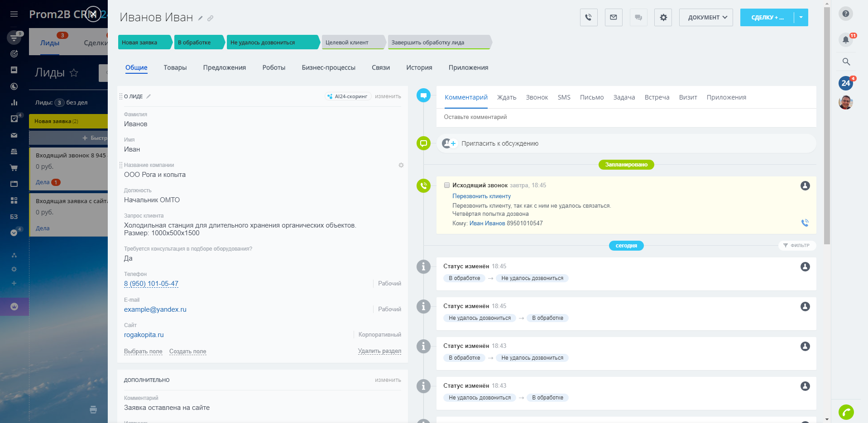The height and width of the screenshot is (423, 868).
Task: Open the Фильтр timeline filter
Action: [796, 246]
